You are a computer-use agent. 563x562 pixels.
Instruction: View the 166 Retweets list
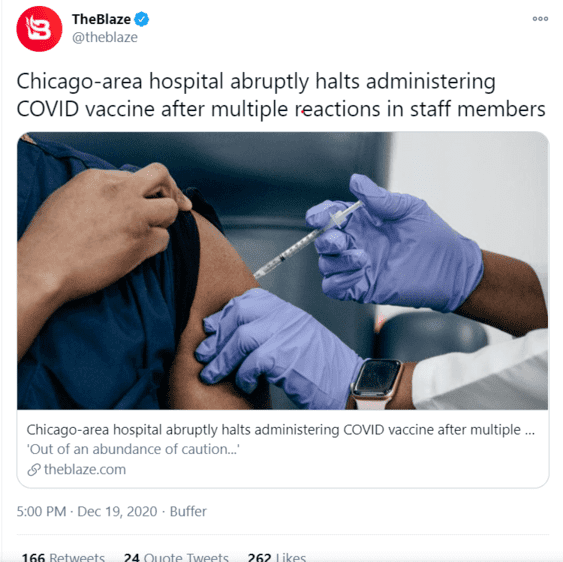(63, 557)
